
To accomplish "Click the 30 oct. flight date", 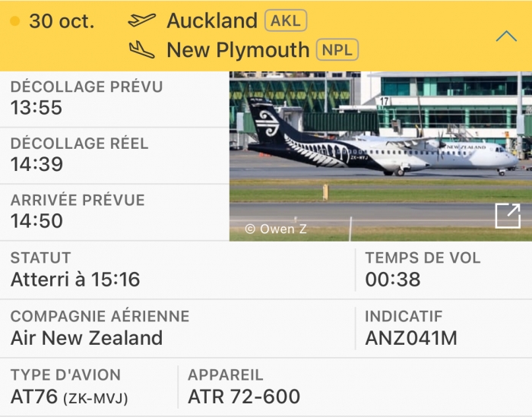I will [62, 21].
